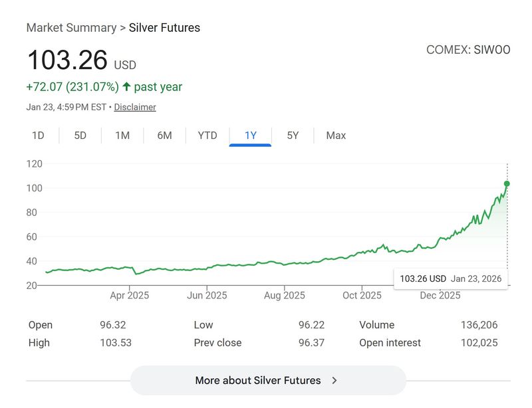Choose the 6M time range

[x=164, y=136]
